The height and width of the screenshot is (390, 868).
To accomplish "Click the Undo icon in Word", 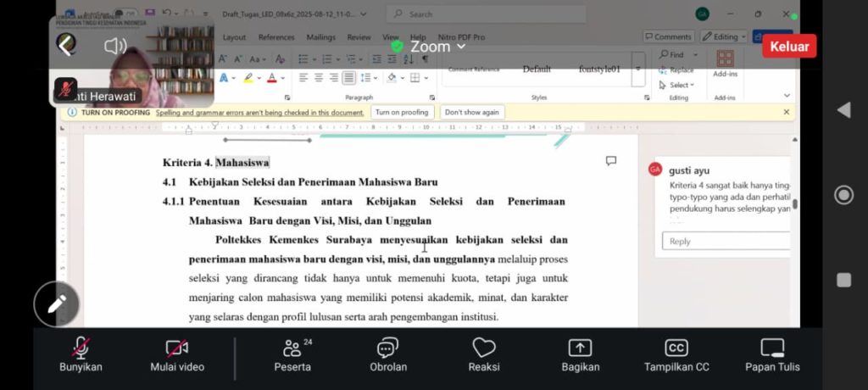I will click(167, 14).
